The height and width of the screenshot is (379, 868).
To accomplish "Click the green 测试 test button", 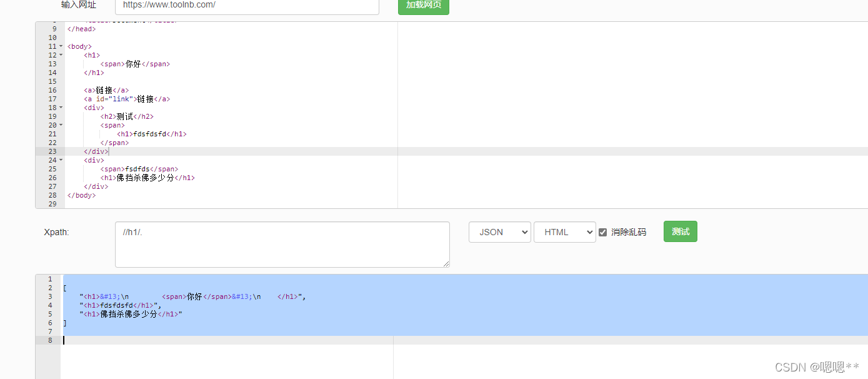I will click(680, 231).
